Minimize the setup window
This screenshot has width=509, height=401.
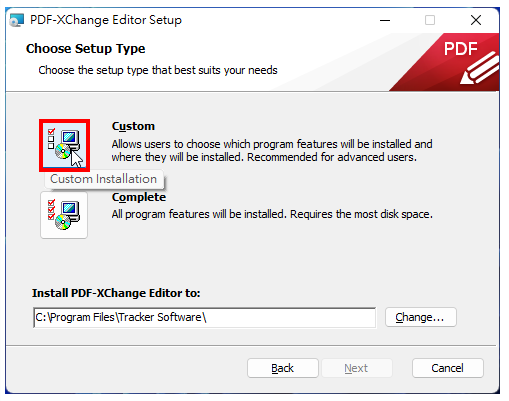pos(385,20)
